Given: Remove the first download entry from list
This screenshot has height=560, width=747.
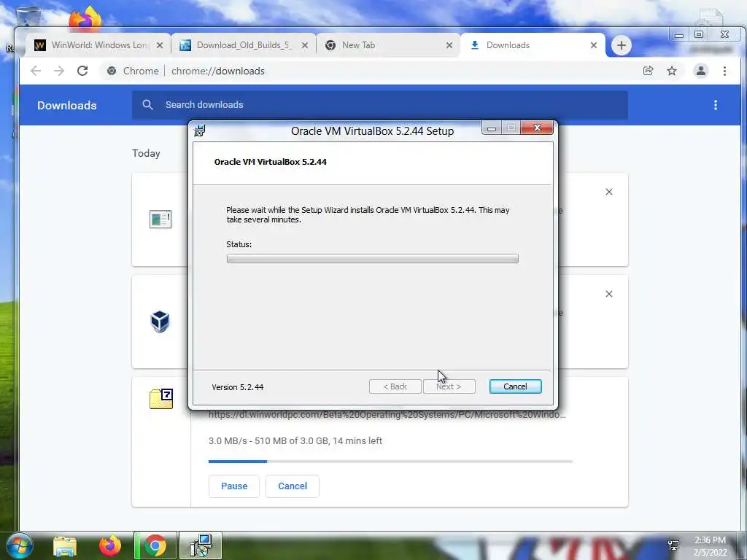Looking at the screenshot, I should [x=609, y=192].
